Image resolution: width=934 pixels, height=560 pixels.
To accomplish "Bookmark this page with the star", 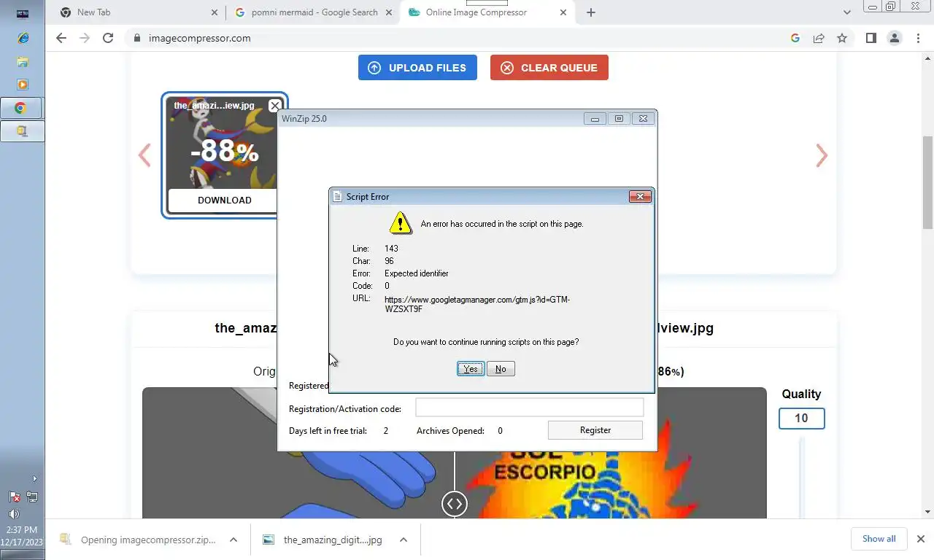I will (x=842, y=38).
